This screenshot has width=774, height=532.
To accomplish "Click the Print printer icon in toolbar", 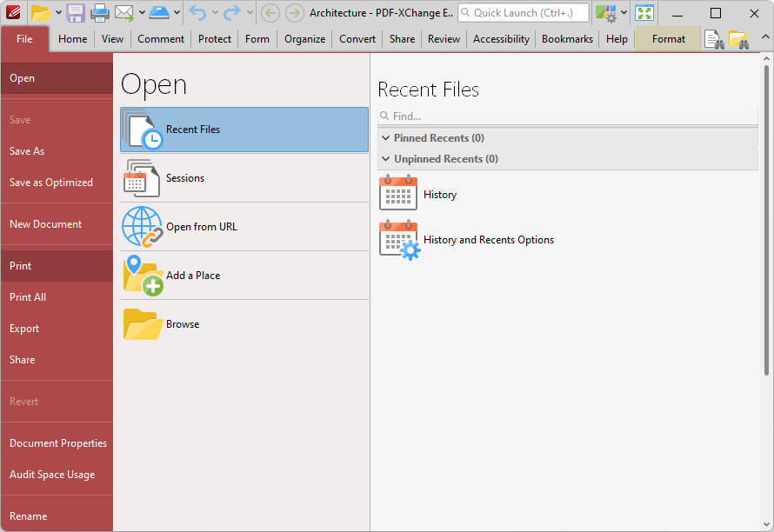I will point(100,13).
